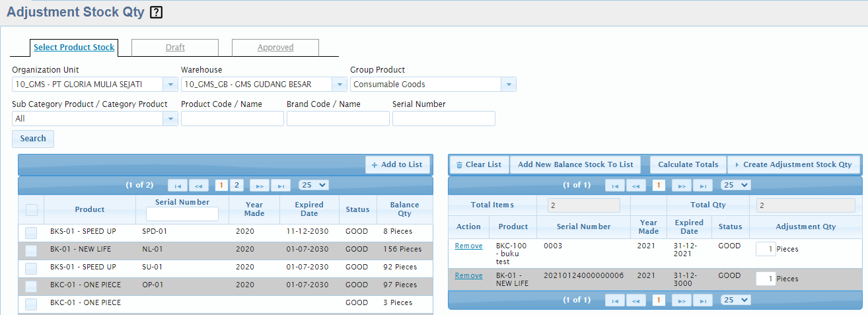Go to first page in top right paginator
The image size is (868, 315).
coord(614,186)
